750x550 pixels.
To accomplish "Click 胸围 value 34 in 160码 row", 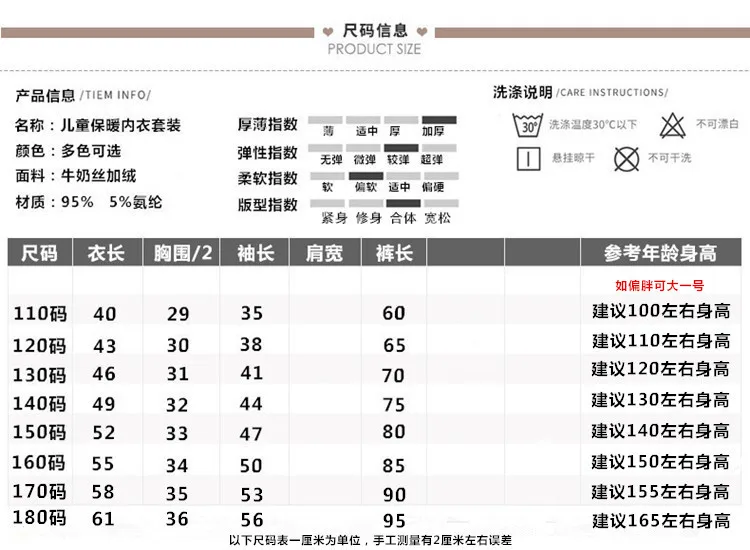I will coord(177,466).
